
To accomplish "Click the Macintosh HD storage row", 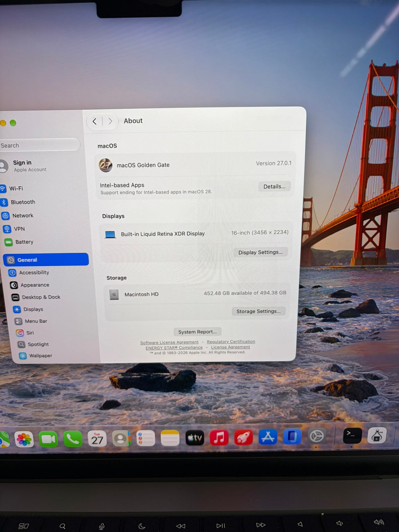I will pos(198,294).
